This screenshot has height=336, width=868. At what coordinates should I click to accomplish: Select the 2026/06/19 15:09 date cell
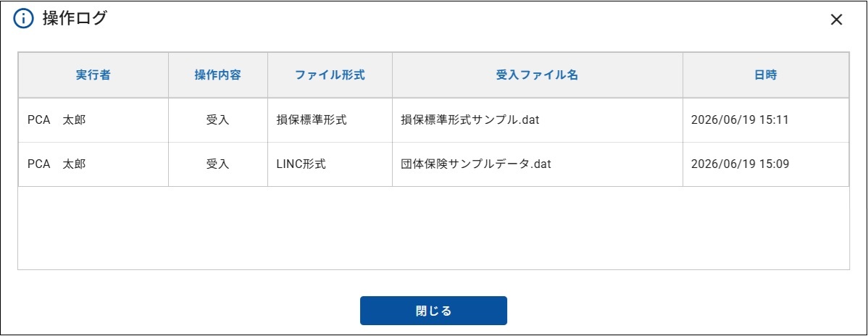(766, 164)
